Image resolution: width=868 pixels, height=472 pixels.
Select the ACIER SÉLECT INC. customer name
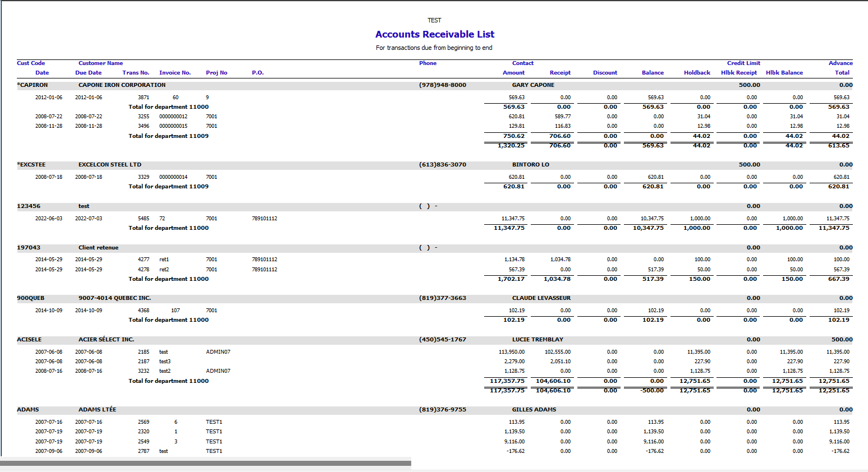(106, 340)
